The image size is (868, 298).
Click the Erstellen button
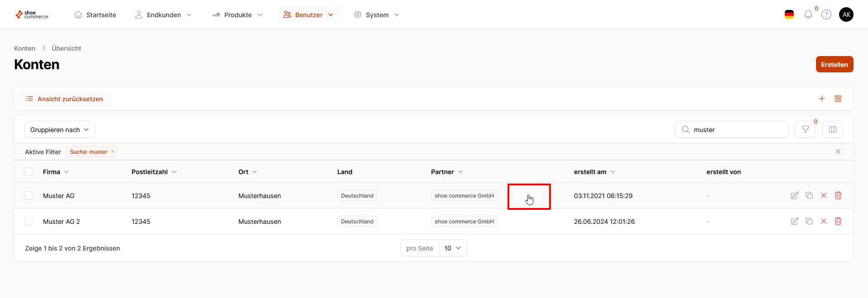834,64
